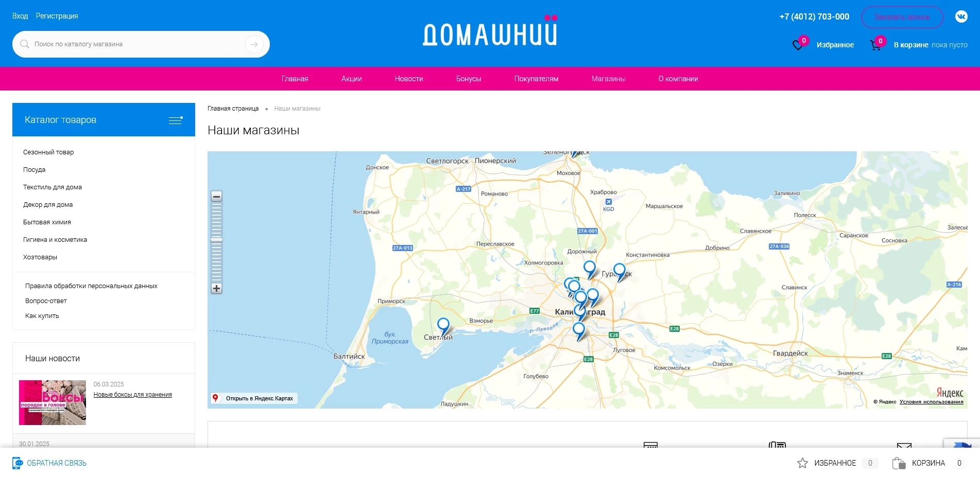This screenshot has width=980, height=477.
Task: Click the favorites heart icon in header
Action: [798, 45]
